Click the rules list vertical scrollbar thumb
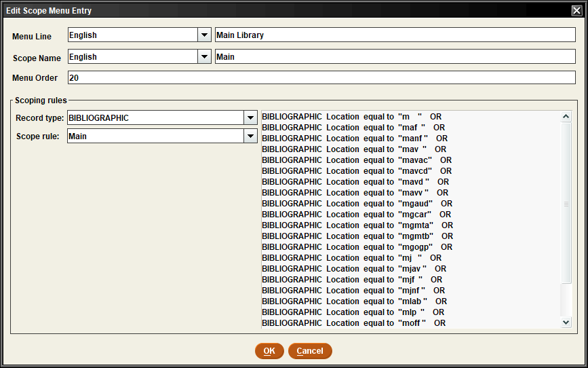The width and height of the screenshot is (588, 368). [566, 204]
